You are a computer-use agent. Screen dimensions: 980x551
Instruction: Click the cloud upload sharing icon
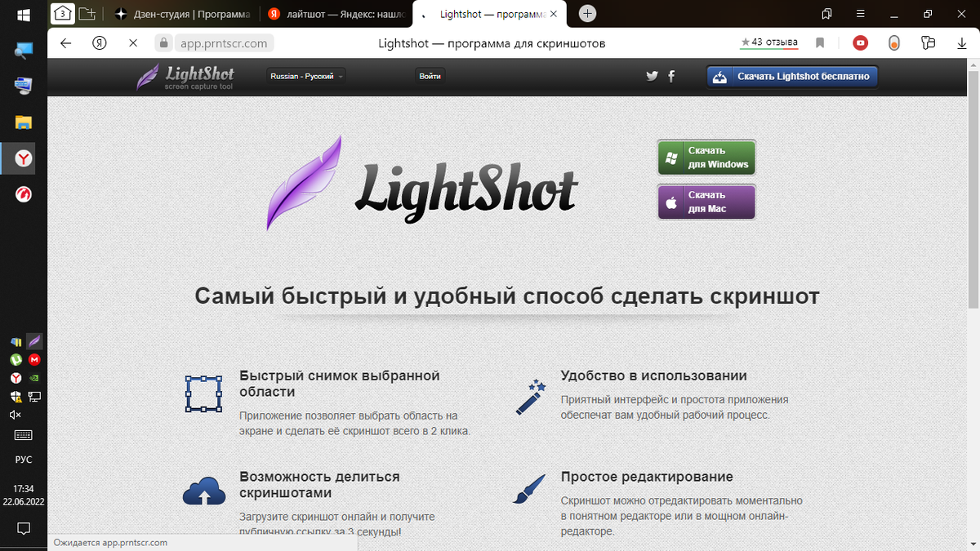203,491
